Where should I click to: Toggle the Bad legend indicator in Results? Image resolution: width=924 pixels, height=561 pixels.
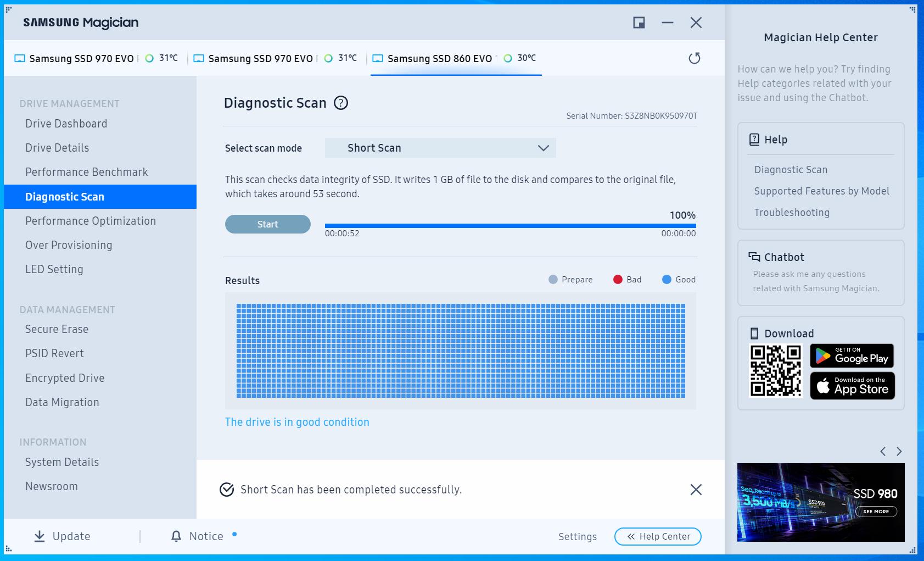coord(617,280)
